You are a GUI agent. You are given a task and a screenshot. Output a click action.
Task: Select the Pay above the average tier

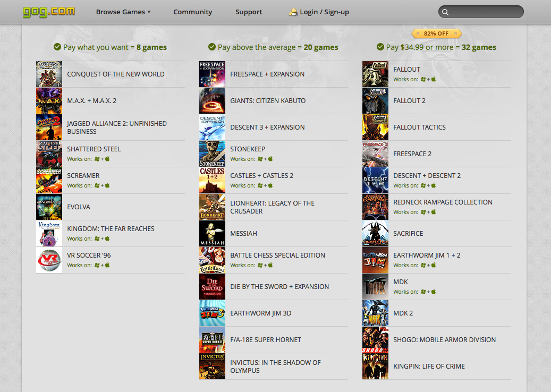(273, 47)
